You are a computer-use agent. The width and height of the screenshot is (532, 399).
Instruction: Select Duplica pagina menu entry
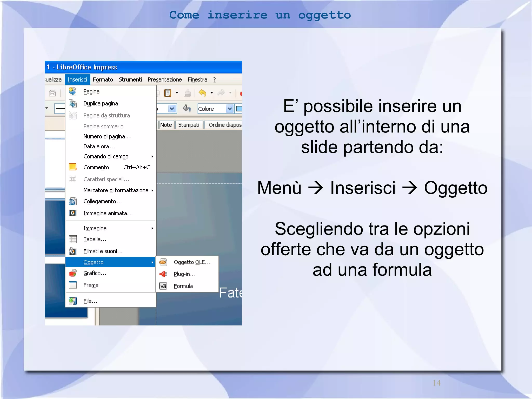click(111, 103)
